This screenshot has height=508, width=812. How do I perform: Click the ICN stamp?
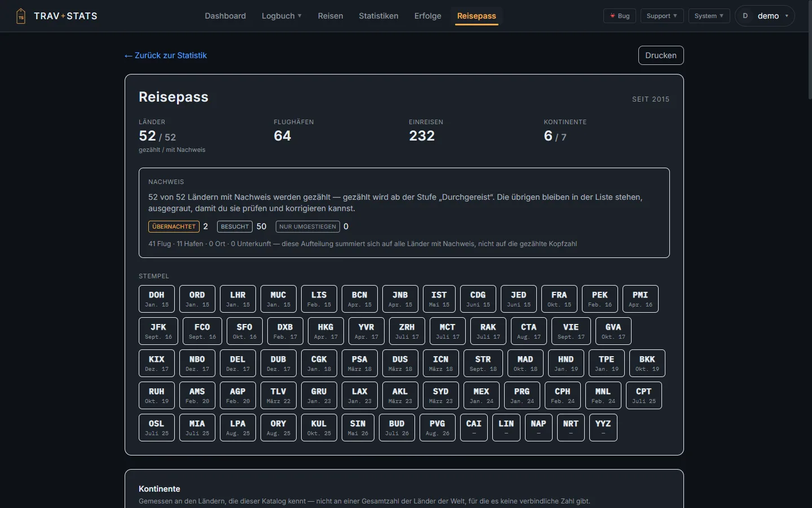[441, 363]
